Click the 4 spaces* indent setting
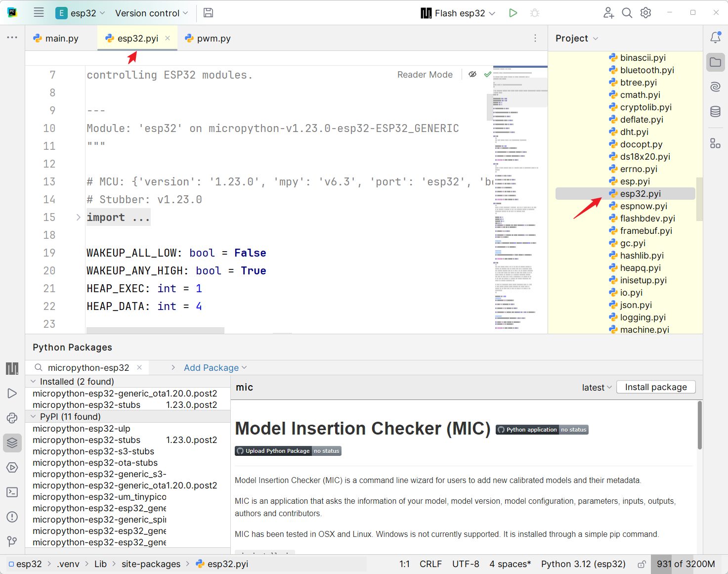Image resolution: width=728 pixels, height=574 pixels. (x=510, y=564)
